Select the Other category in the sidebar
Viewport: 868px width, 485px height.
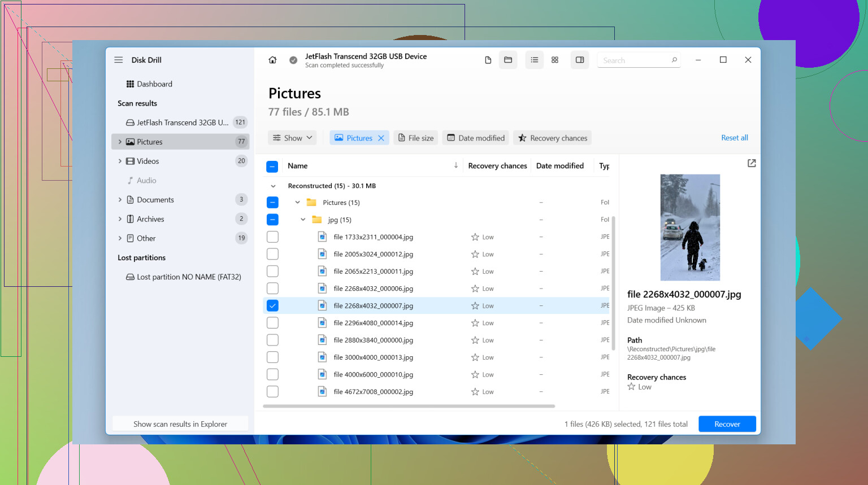(180, 238)
